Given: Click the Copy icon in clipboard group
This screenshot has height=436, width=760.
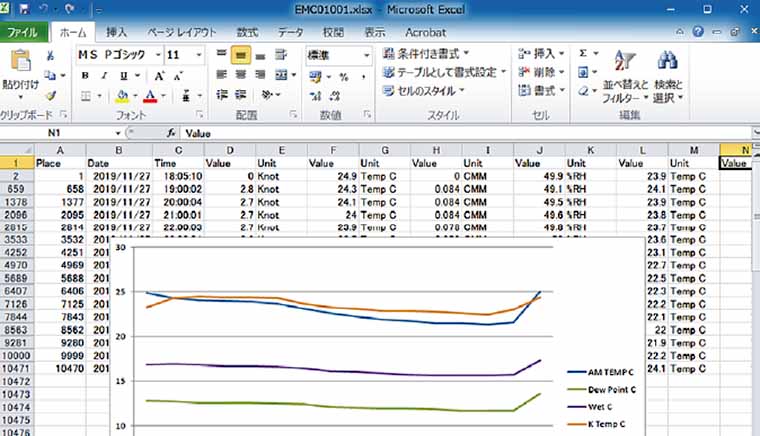Looking at the screenshot, I should coord(50,75).
